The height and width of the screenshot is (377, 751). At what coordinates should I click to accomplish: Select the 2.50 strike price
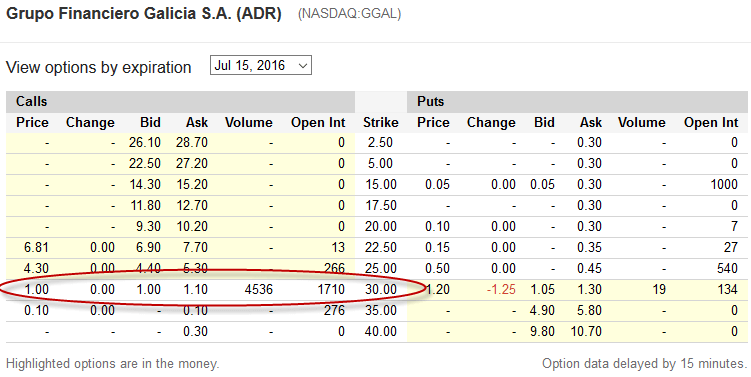[x=380, y=143]
